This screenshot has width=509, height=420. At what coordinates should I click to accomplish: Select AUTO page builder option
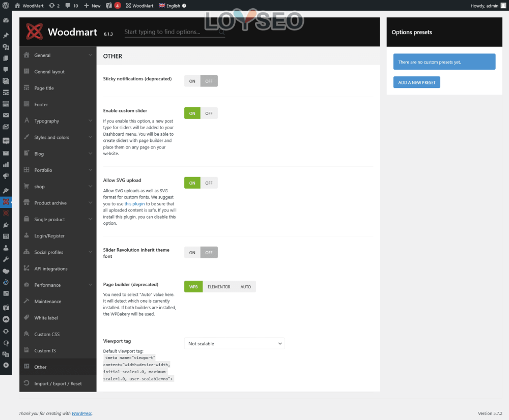[x=246, y=287]
